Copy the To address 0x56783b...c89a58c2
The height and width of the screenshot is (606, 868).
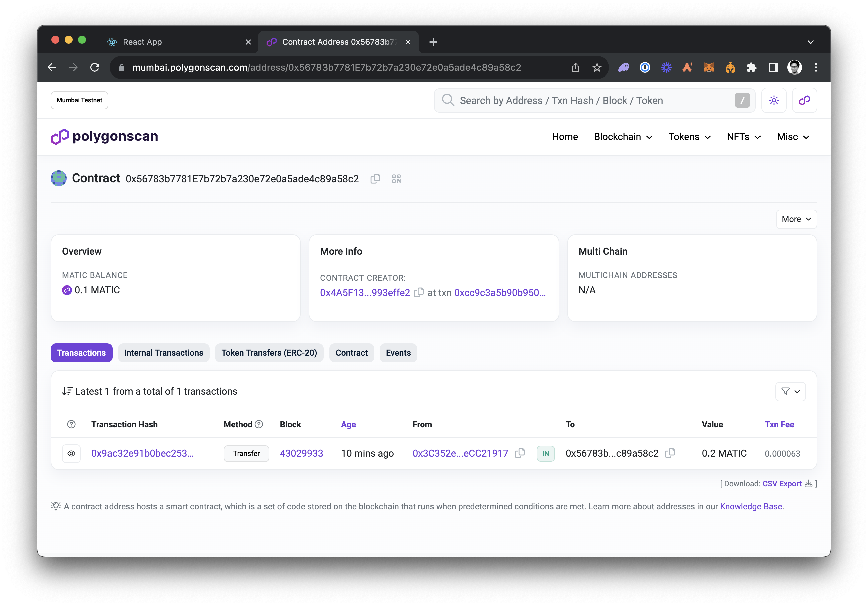coord(670,453)
